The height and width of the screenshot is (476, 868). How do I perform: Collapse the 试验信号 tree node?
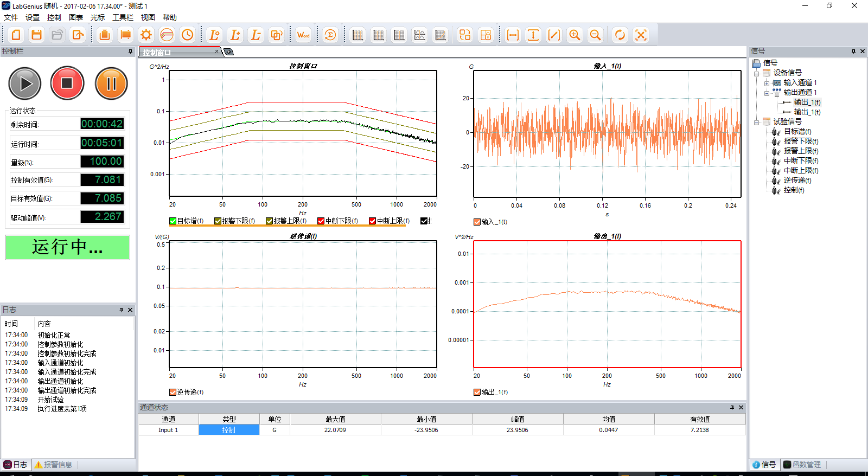click(x=756, y=123)
